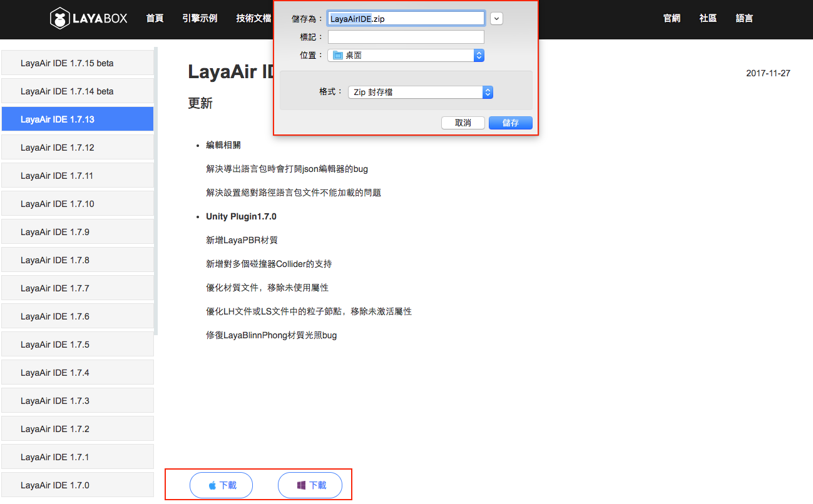Click the version list sidebar scrollbar

(156, 188)
